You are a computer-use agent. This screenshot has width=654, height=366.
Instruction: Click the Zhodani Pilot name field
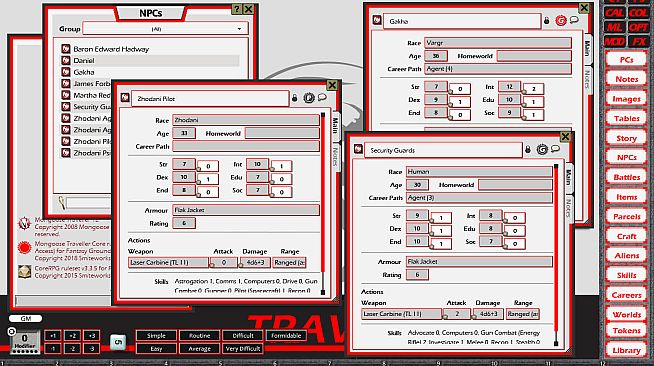coord(210,99)
